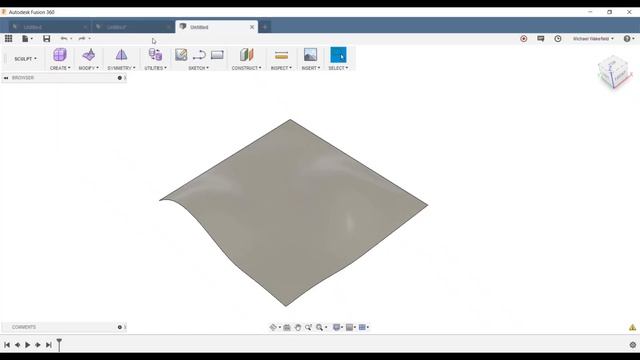
Task: Play the design timeline
Action: click(28, 345)
